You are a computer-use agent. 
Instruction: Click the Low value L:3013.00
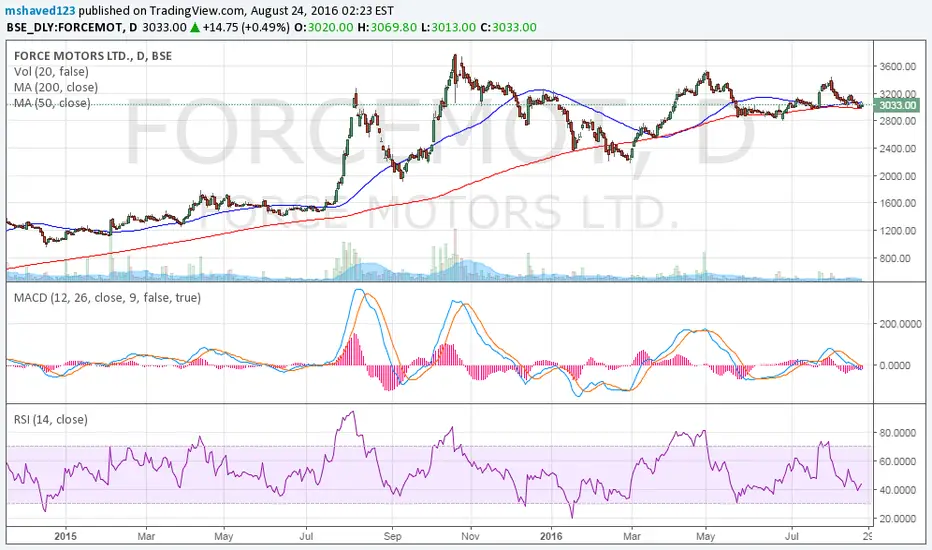(449, 27)
